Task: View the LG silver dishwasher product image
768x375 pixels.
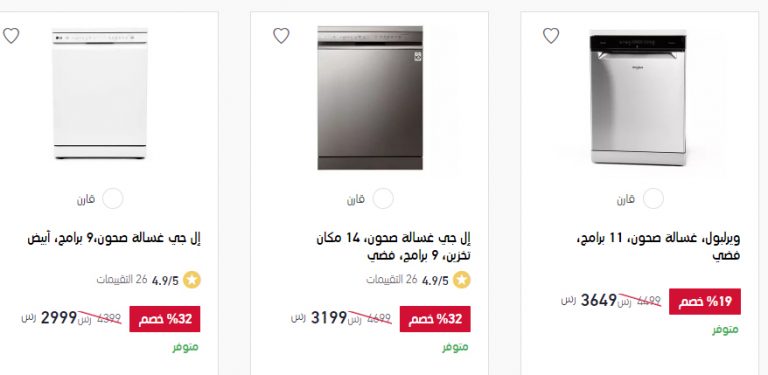Action: point(370,98)
